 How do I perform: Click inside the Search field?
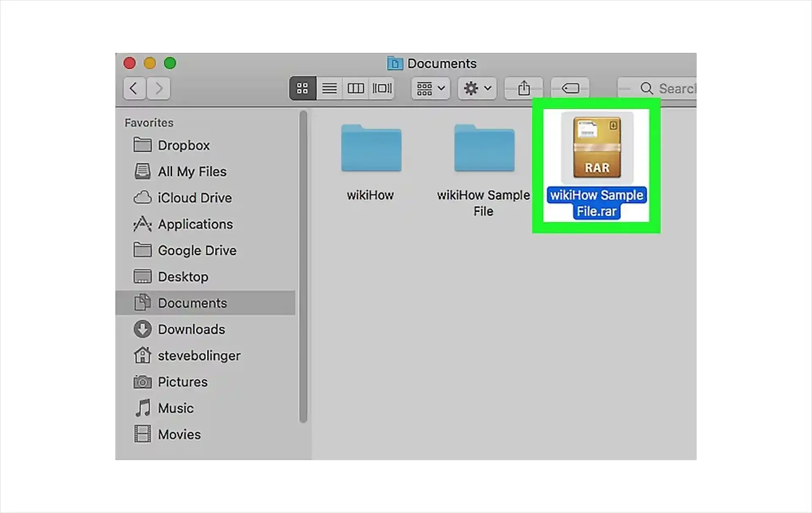tap(657, 88)
